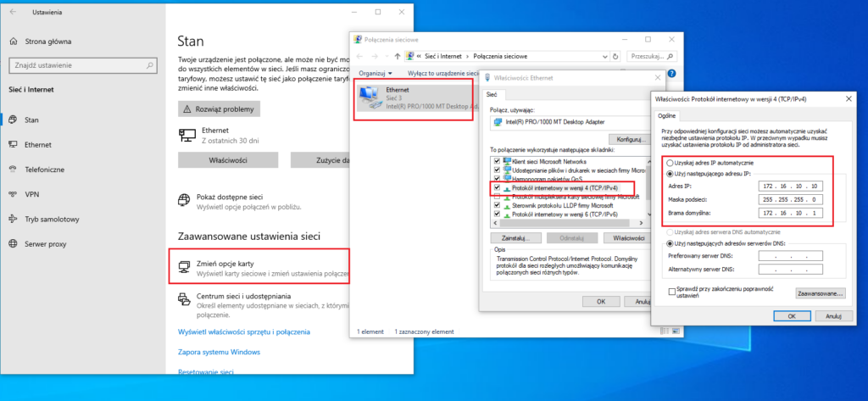The image size is (868, 401).
Task: Open VPN settings from the sidebar
Action: [13, 194]
